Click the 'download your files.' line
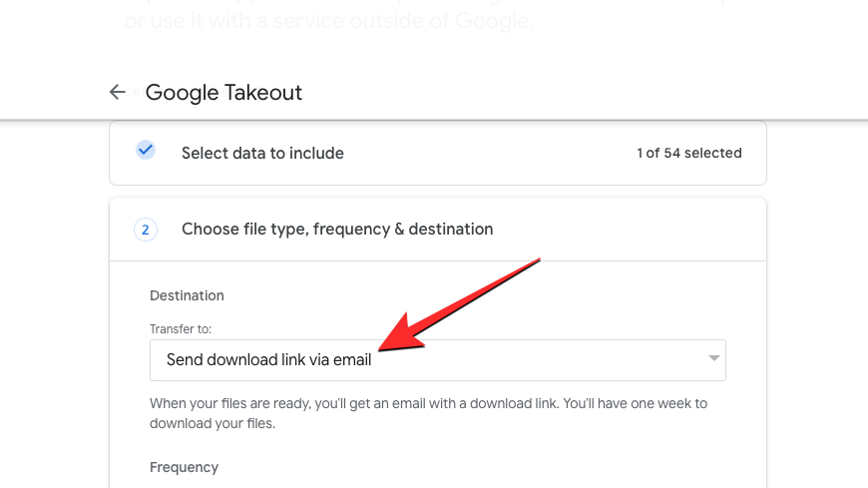The image size is (868, 488). (213, 423)
